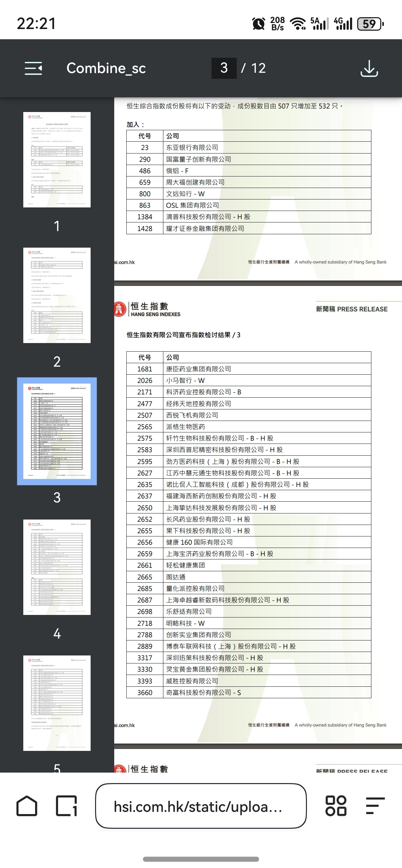Image resolution: width=402 pixels, height=868 pixels.
Task: Select row 周大福创建有限公司
Action: click(249, 182)
